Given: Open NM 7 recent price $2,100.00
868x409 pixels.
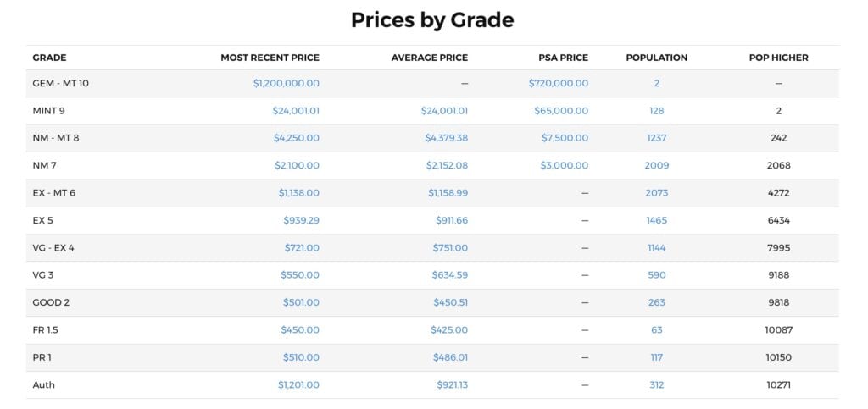Looking at the screenshot, I should click(x=296, y=166).
